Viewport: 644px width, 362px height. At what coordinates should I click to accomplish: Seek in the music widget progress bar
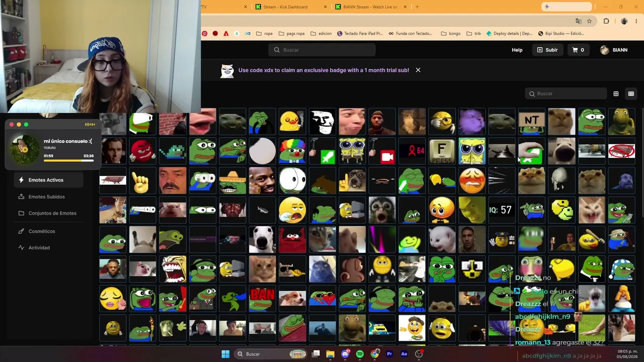point(68,161)
